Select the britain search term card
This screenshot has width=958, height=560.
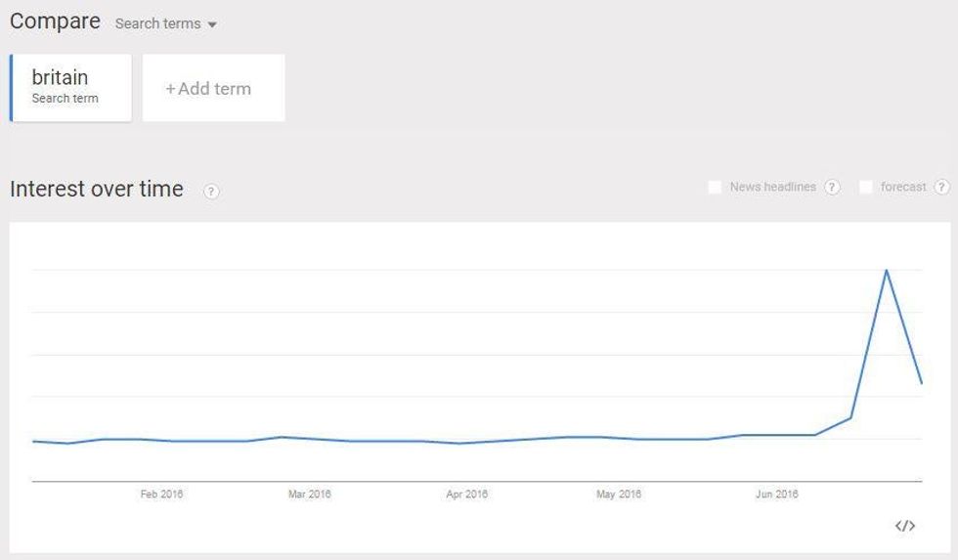(x=70, y=87)
